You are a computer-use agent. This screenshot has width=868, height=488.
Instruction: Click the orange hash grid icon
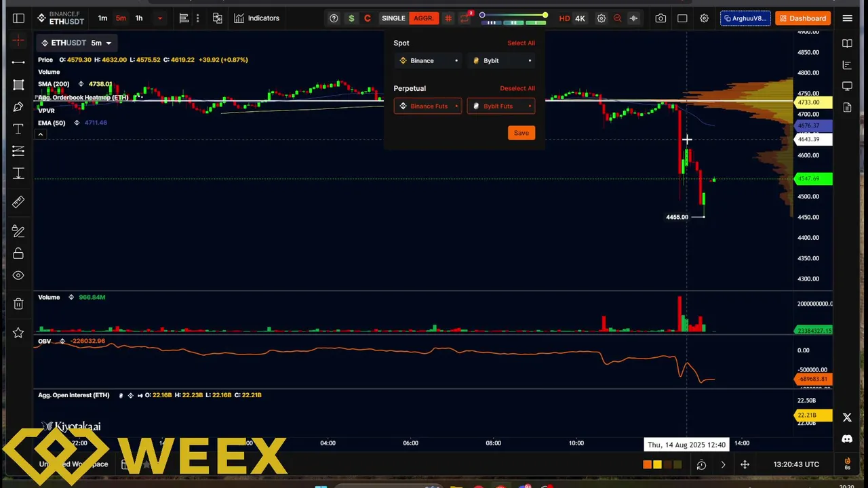448,18
